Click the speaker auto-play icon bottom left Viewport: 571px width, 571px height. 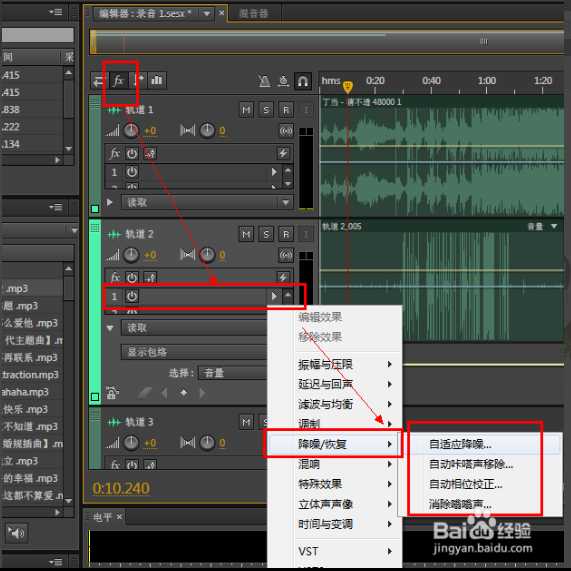[16, 533]
